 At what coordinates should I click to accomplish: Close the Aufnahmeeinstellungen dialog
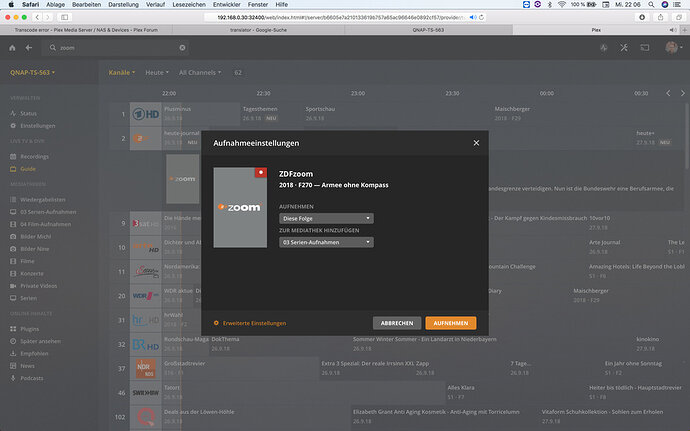coord(476,143)
